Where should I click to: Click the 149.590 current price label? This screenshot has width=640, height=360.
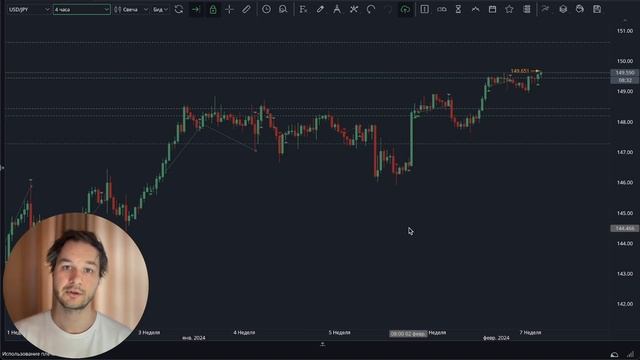coord(624,73)
